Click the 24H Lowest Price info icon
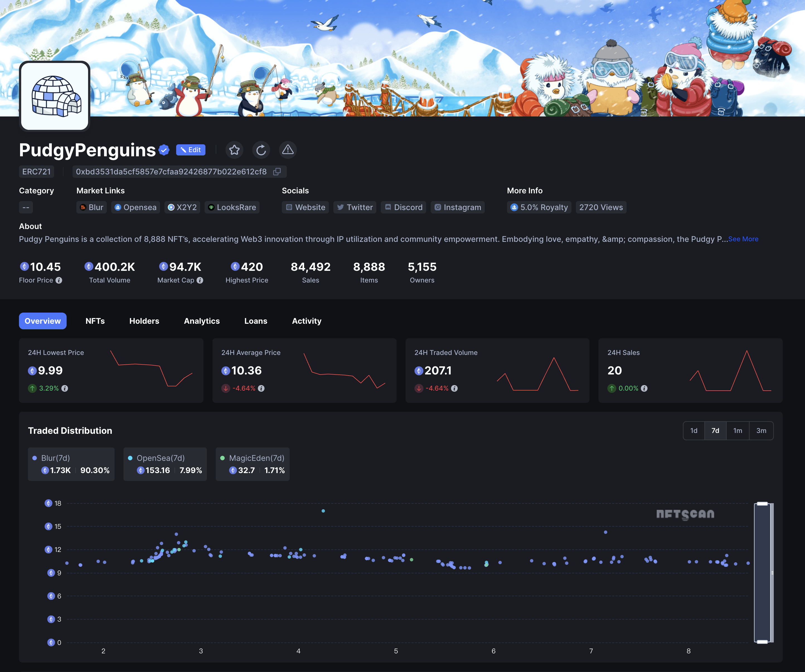Viewport: 805px width, 672px height. point(65,388)
